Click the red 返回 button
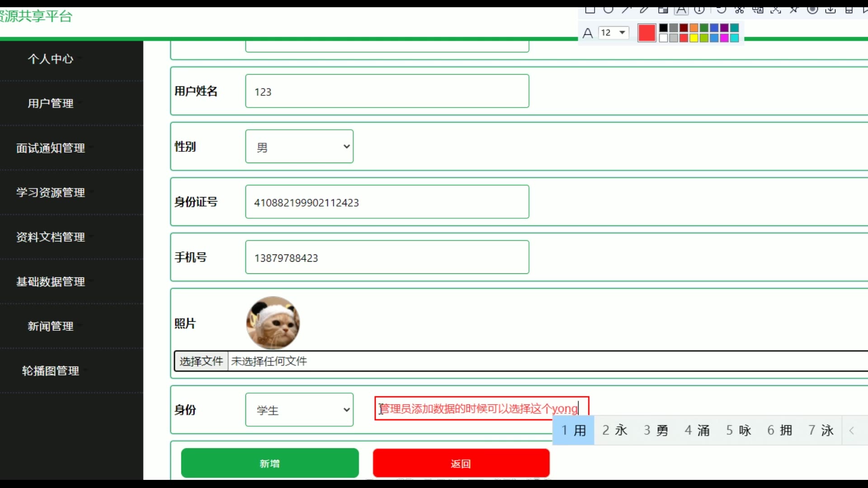868x488 pixels. (x=461, y=463)
